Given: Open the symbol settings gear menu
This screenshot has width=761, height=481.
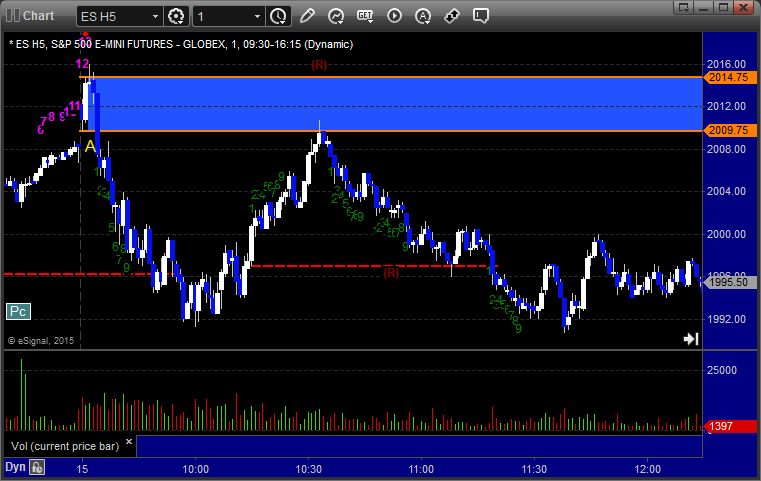Looking at the screenshot, I should point(176,17).
